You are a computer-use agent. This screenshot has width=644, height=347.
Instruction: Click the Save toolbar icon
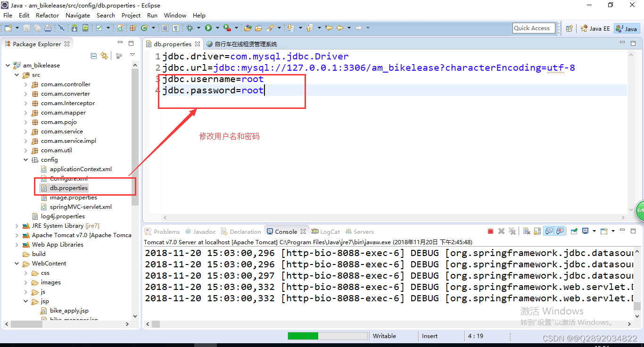[x=27, y=28]
